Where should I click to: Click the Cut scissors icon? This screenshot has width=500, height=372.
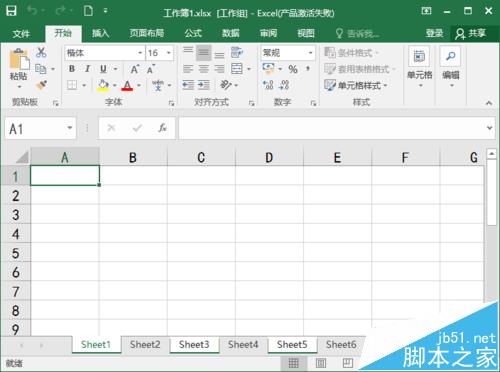(x=41, y=52)
